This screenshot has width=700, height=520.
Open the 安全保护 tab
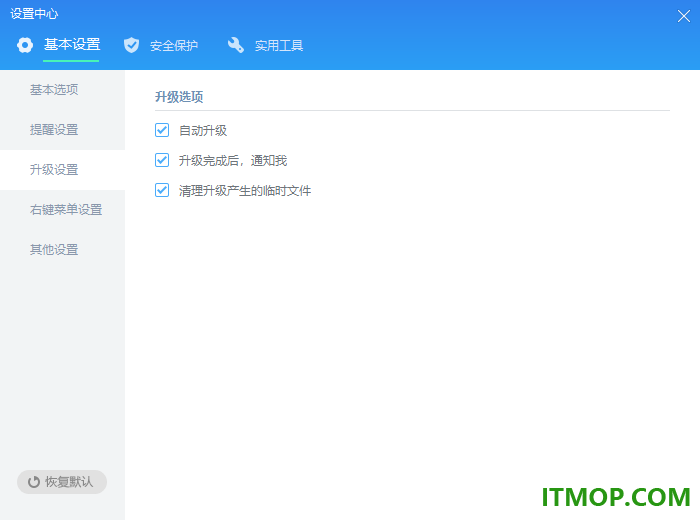point(174,46)
